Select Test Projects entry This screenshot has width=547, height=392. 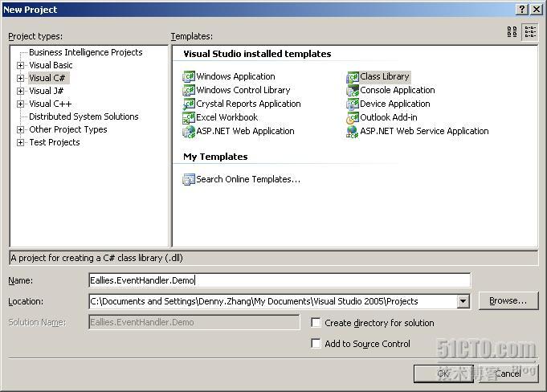pyautogui.click(x=55, y=142)
